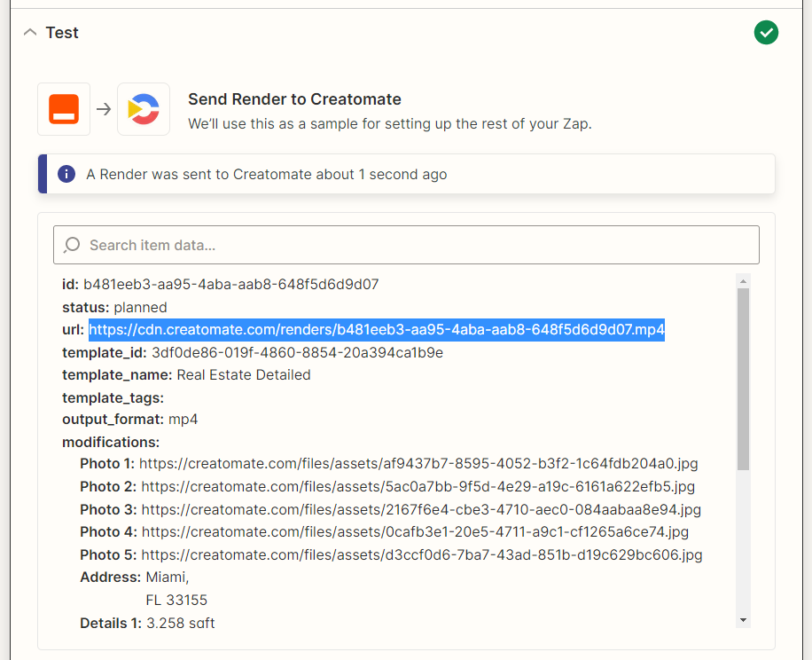Click the Photo 5 asset URL

click(x=422, y=554)
